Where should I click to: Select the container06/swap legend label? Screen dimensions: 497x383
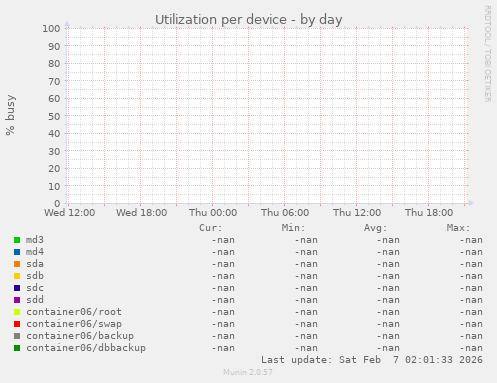click(x=74, y=324)
